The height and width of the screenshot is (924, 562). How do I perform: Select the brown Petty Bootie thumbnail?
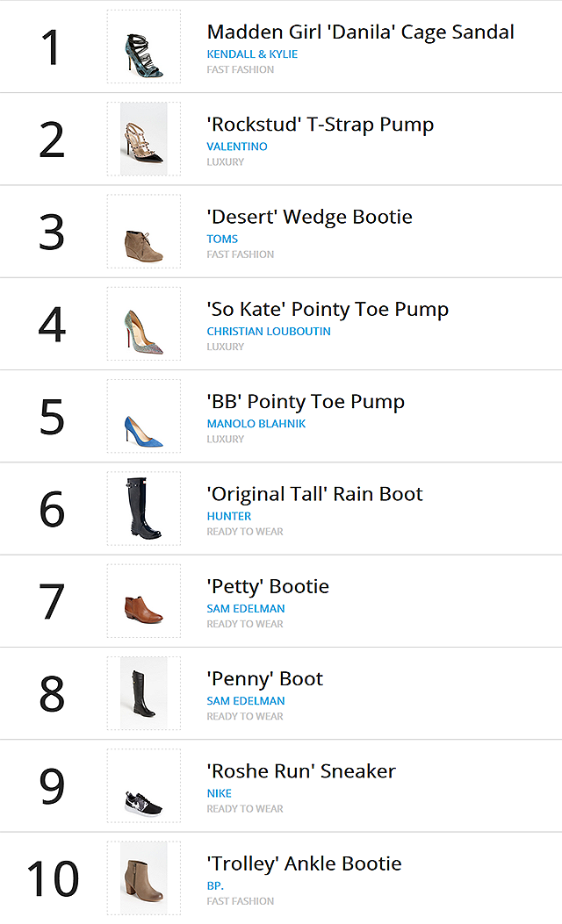pos(144,601)
